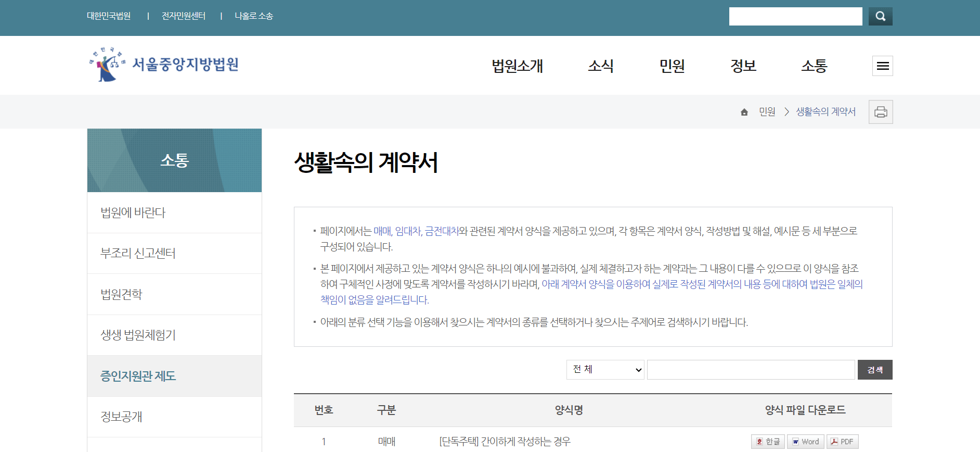Download PDF file for 단독주택 form

[x=842, y=442]
